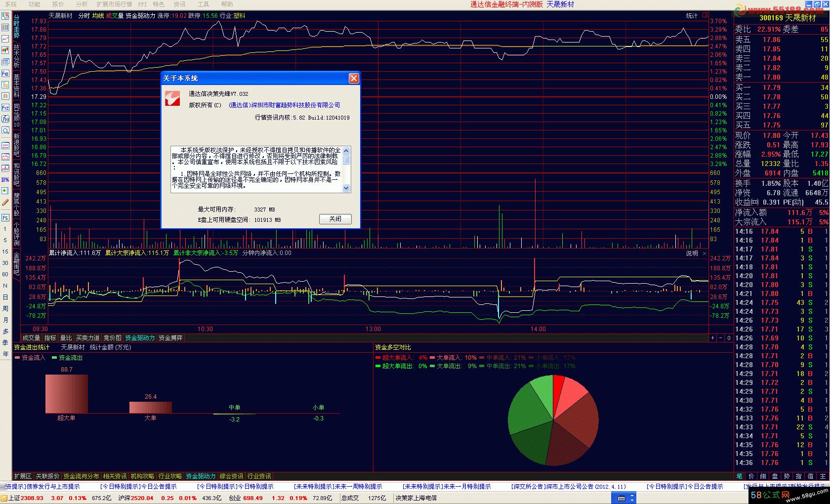Click the 统计 button at chart top
The width and height of the screenshot is (830, 504).
point(692,16)
